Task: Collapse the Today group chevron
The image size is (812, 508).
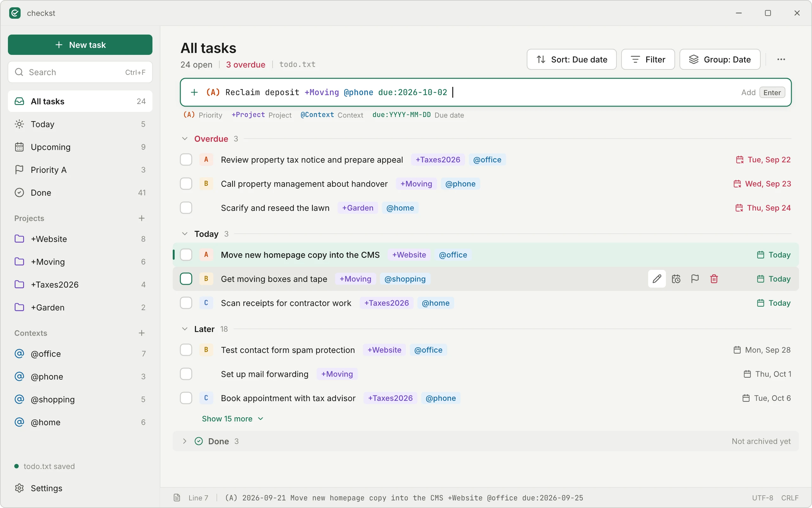Action: point(185,234)
